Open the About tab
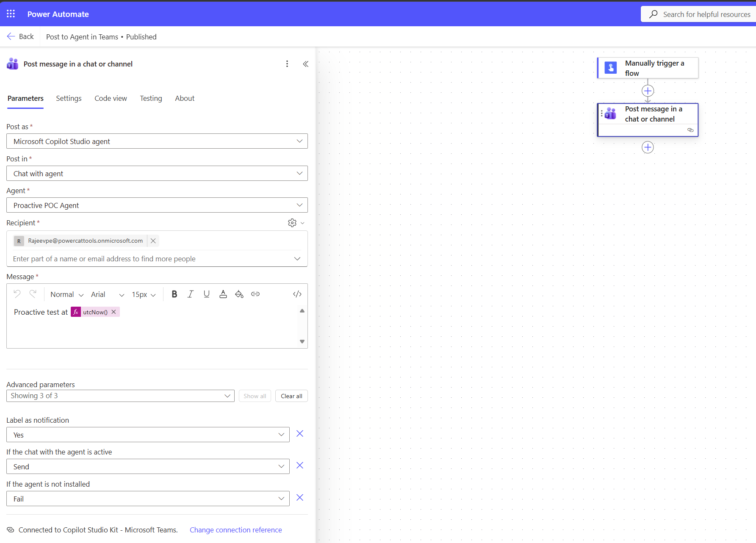 pos(185,98)
